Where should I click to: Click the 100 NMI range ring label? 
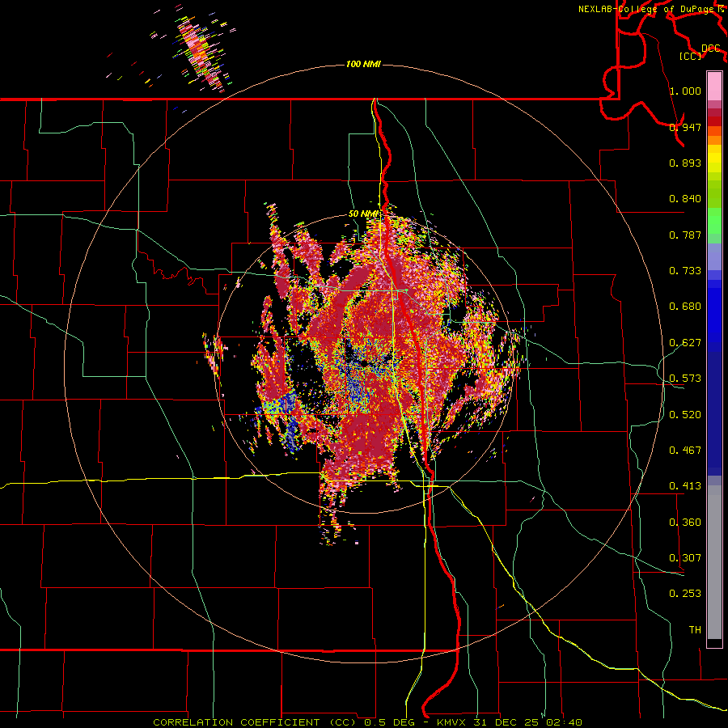click(363, 64)
